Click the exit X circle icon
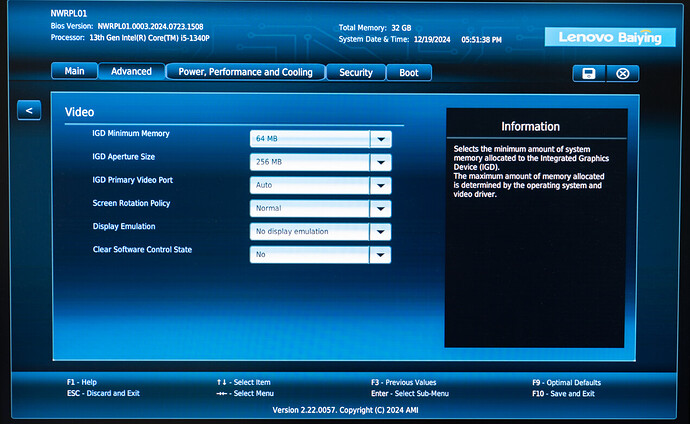This screenshot has width=690, height=424. [622, 73]
